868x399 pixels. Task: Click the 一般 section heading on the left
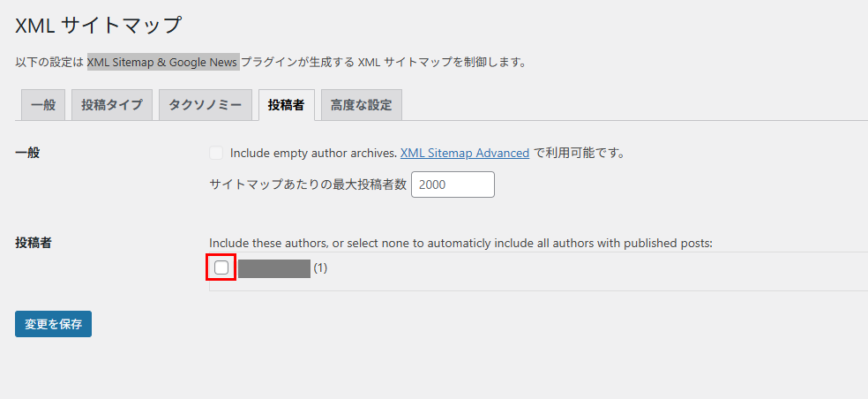click(27, 153)
